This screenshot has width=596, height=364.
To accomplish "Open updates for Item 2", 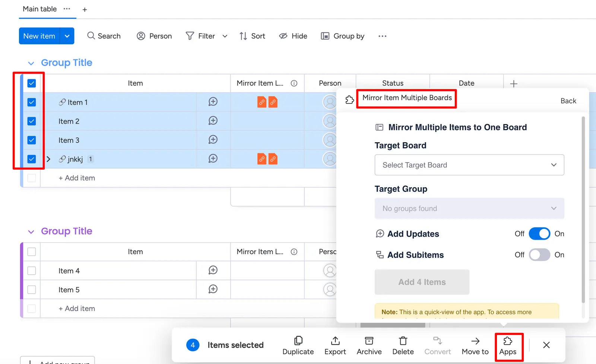I will point(213,121).
